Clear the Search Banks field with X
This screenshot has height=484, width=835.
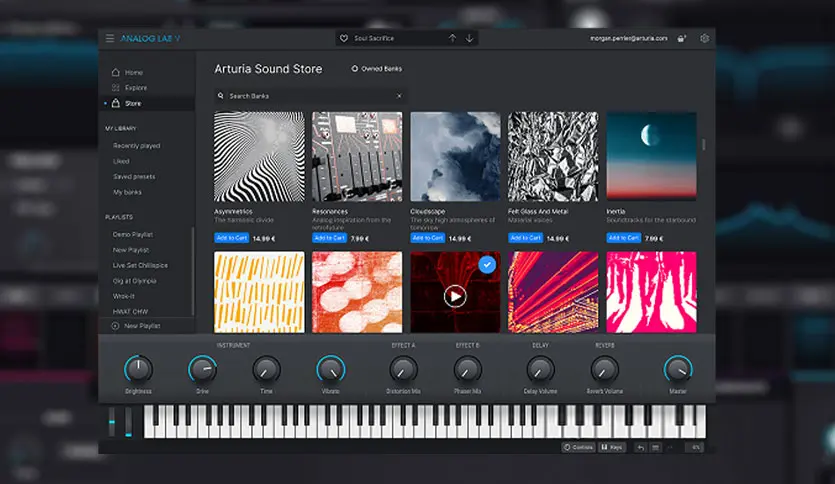point(399,96)
